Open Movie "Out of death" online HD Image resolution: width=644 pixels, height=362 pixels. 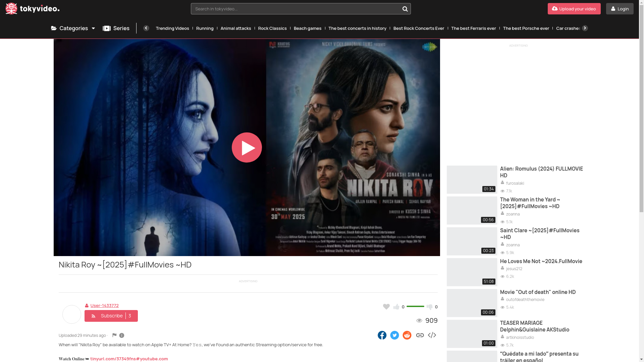coord(538,292)
